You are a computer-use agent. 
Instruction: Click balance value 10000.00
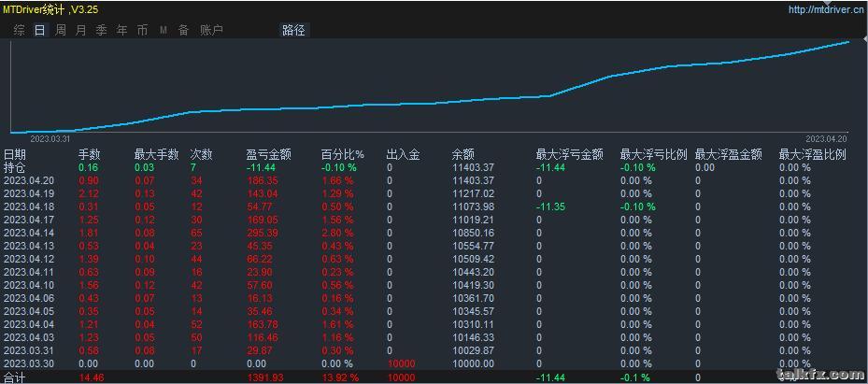point(474,363)
